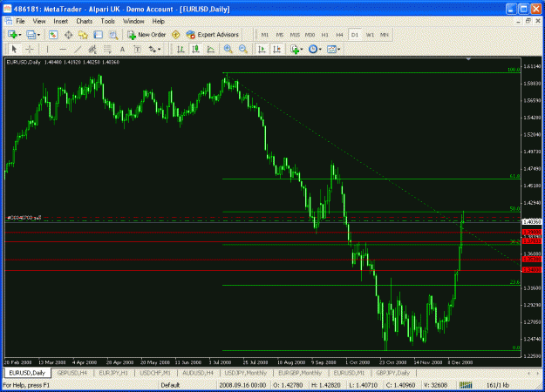545x392 pixels.
Task: Select the Text Label tool
Action: (137, 50)
